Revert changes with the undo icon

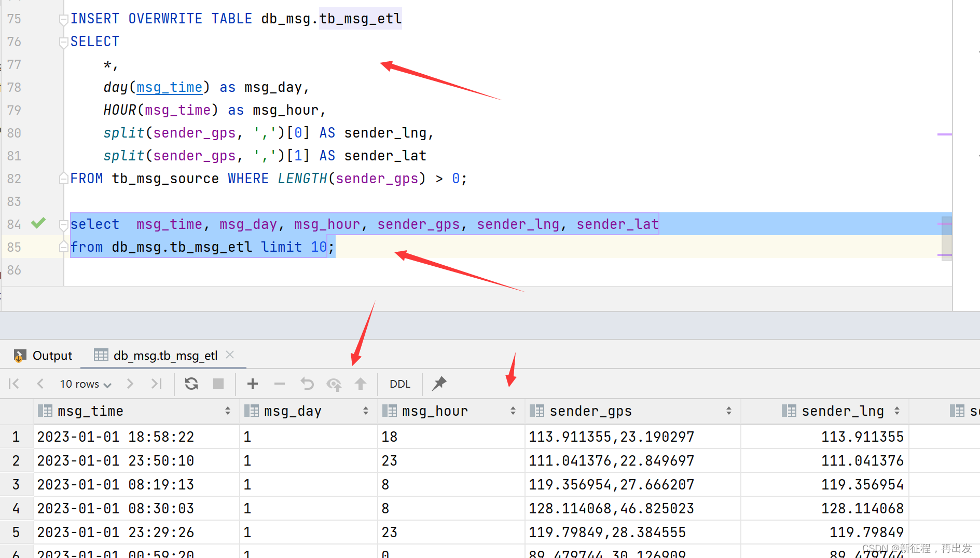pos(307,384)
